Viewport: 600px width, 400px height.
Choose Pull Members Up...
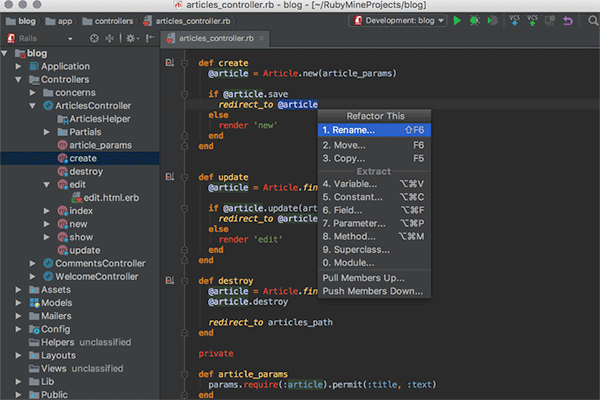(374, 278)
